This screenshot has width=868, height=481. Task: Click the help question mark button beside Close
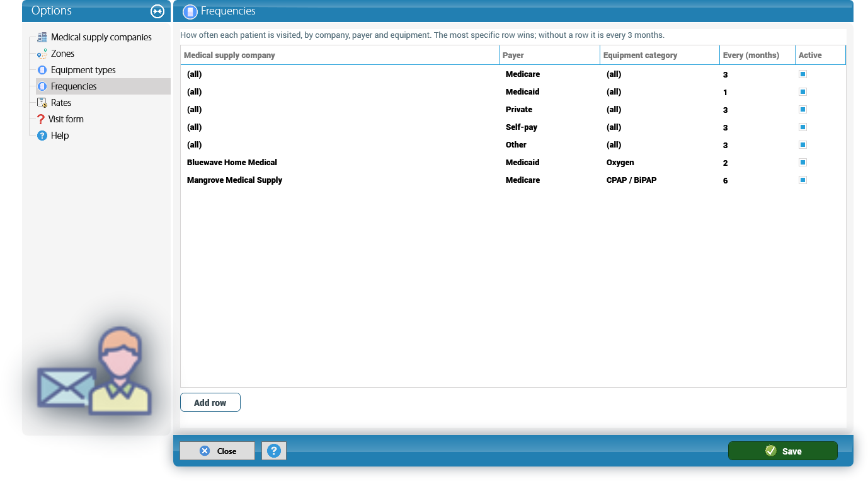click(x=274, y=451)
